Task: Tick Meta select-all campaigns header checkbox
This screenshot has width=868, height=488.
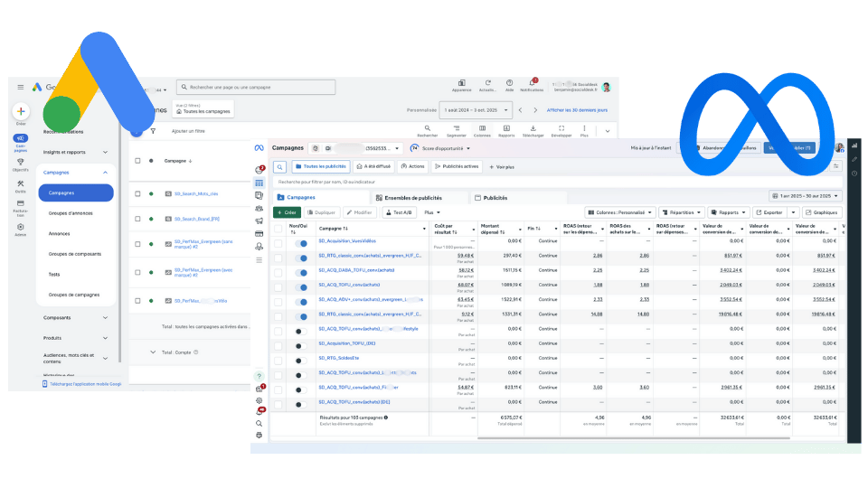Action: click(x=278, y=229)
